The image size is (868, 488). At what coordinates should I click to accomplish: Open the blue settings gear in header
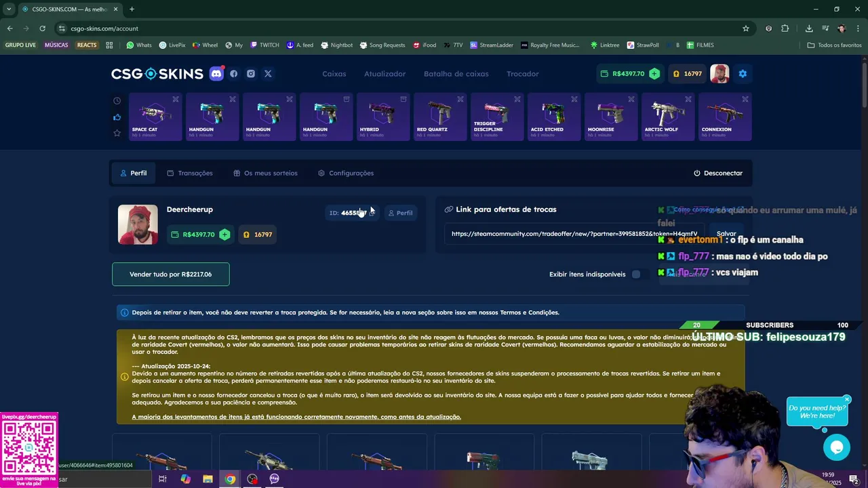pos(743,74)
